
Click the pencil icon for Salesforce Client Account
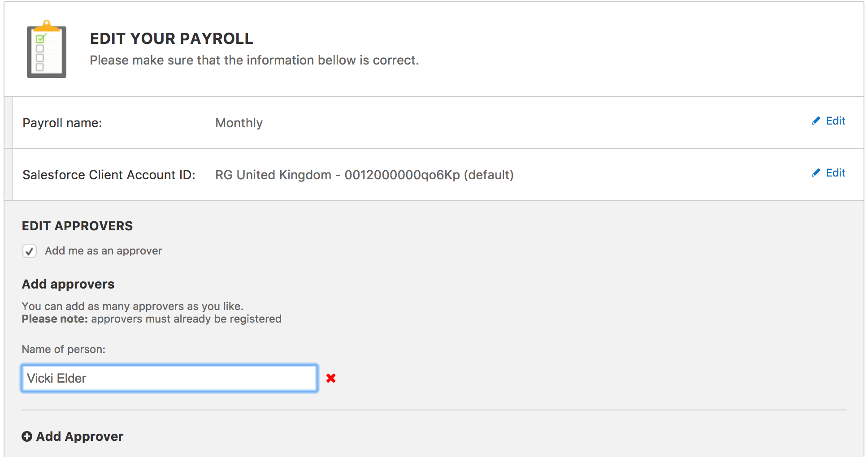coord(816,173)
